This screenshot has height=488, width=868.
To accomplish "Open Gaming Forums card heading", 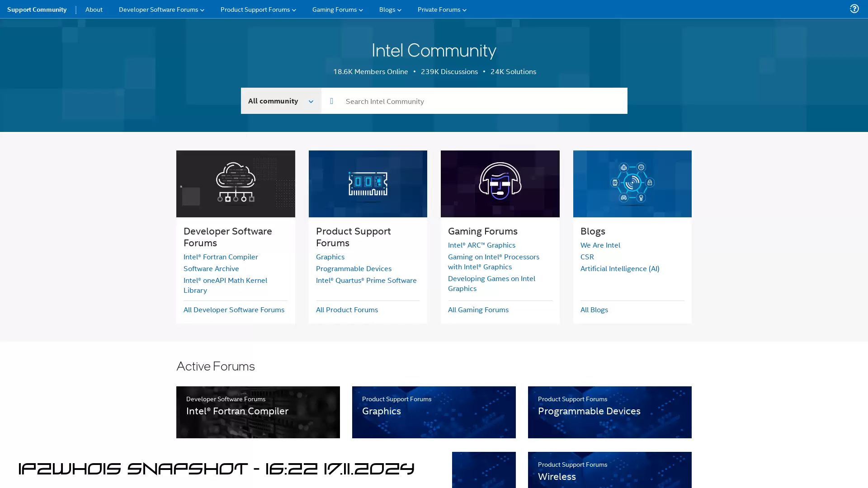I will [x=482, y=231].
